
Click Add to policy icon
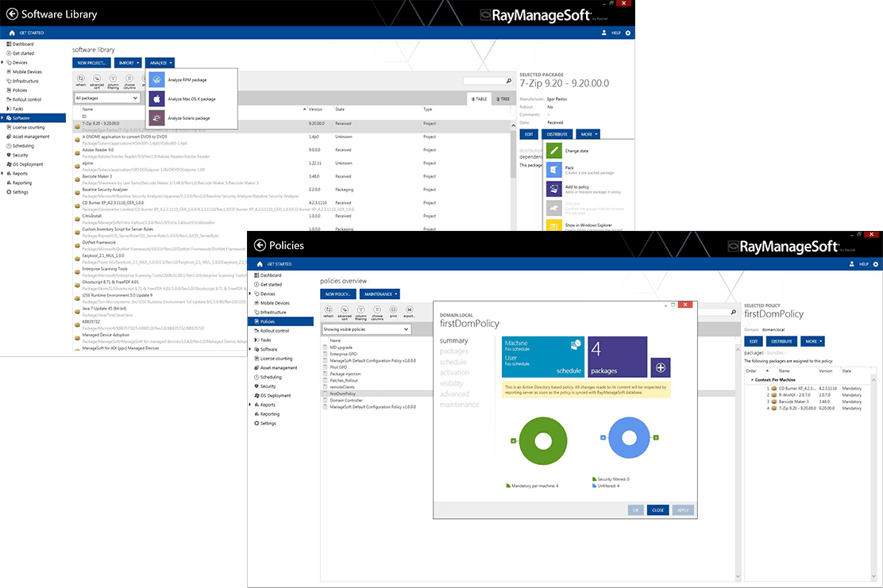click(x=554, y=189)
